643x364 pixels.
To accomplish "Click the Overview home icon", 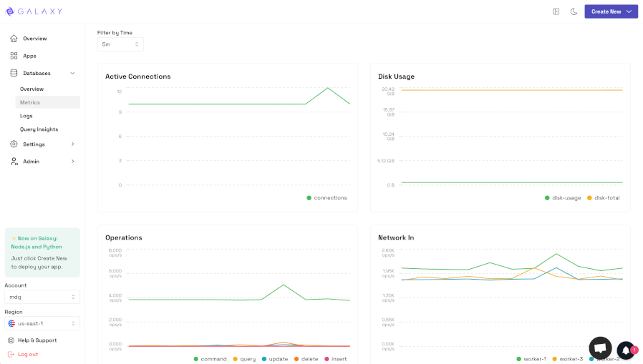I will tap(14, 39).
